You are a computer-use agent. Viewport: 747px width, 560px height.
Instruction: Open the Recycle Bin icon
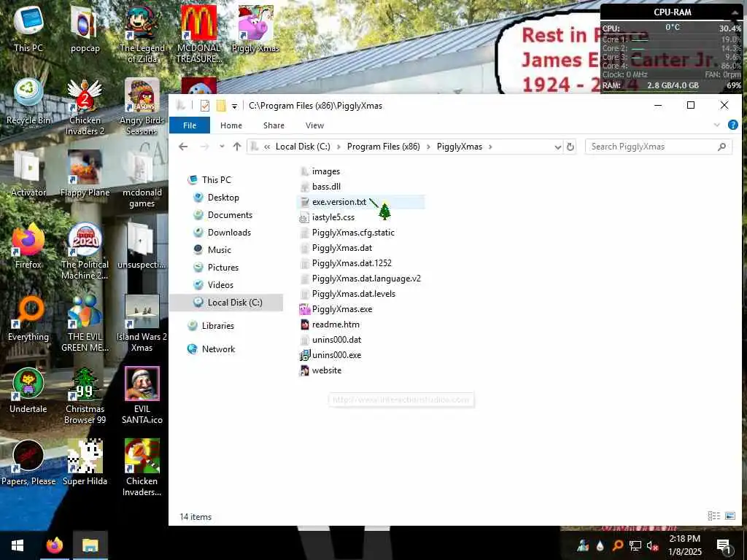(28, 101)
